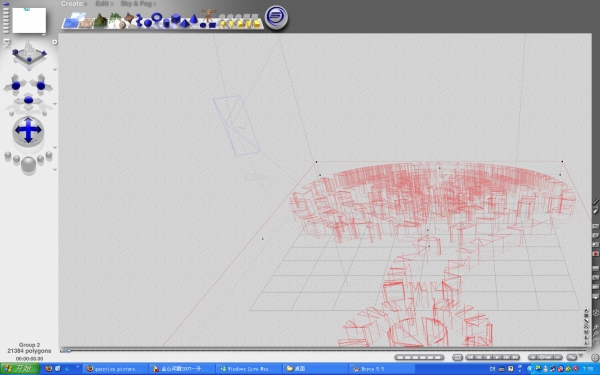Stop animation playback

pos(488,357)
